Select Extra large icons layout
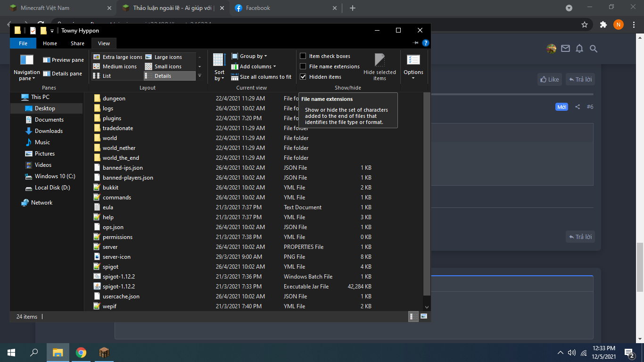The image size is (644, 362). pos(96,57)
